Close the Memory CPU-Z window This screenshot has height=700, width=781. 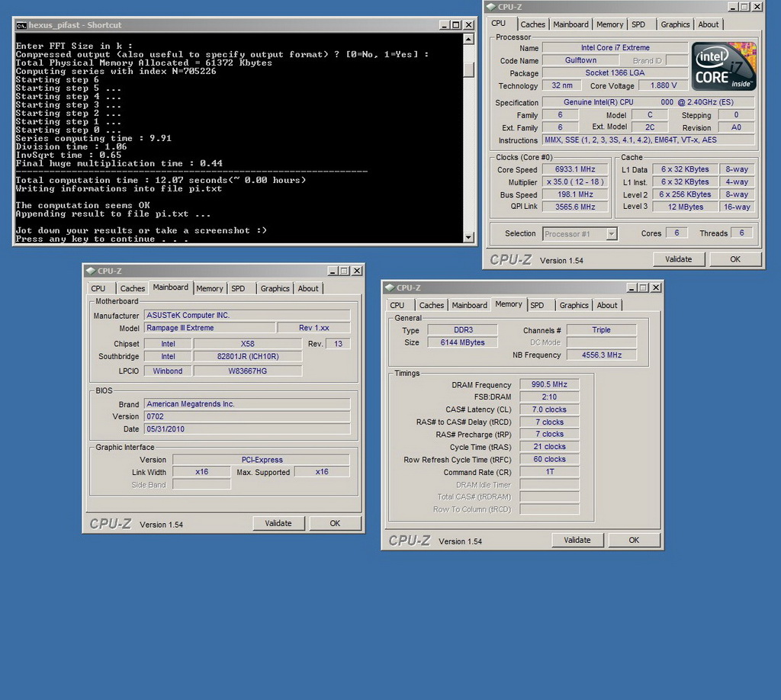pos(656,287)
